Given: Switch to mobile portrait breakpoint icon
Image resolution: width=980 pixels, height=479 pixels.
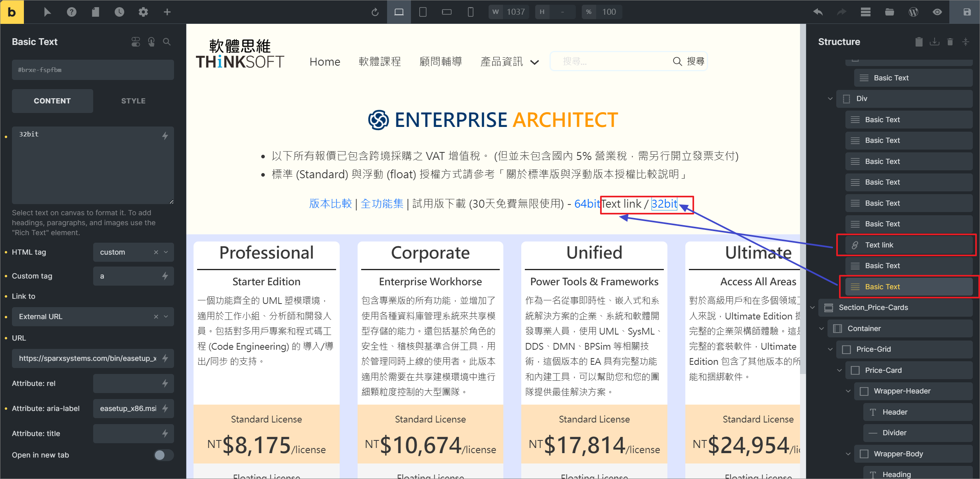Looking at the screenshot, I should pyautogui.click(x=471, y=12).
